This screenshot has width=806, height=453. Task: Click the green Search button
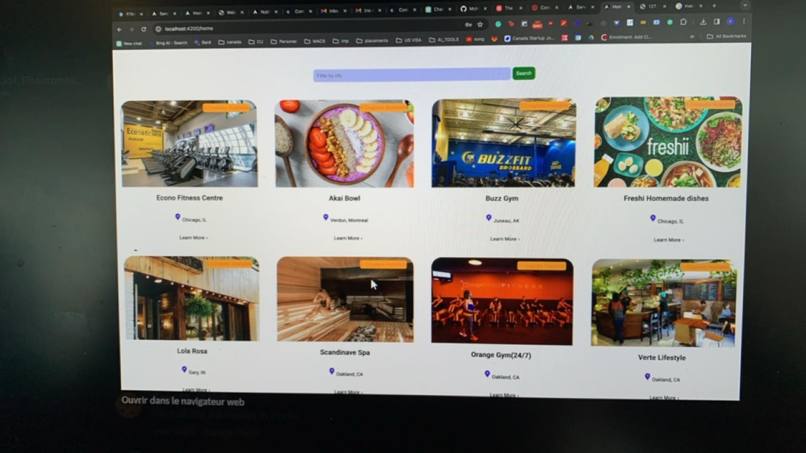point(524,74)
